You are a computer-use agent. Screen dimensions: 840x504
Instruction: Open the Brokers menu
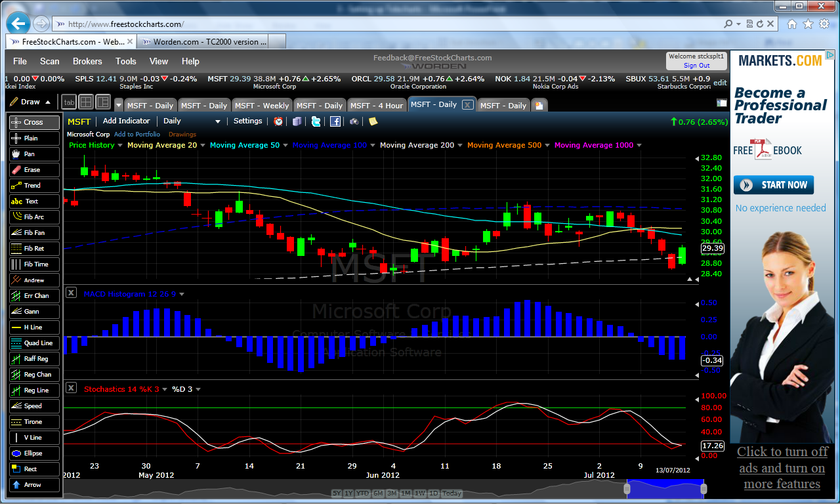point(87,61)
